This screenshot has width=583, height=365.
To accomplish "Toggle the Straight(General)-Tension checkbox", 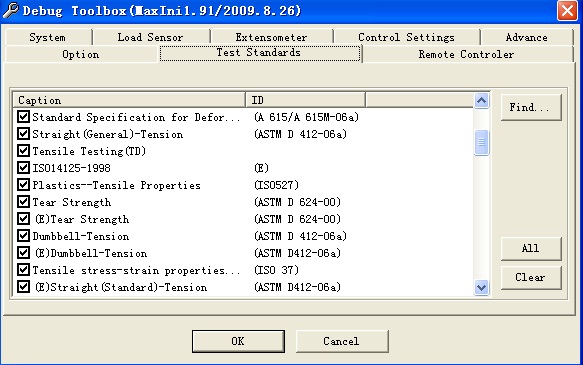I will click(x=23, y=134).
